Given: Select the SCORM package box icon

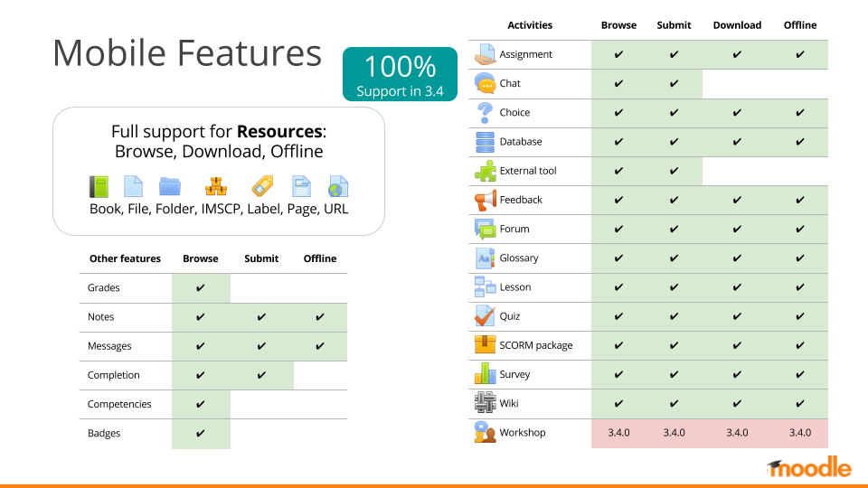Looking at the screenshot, I should pyautogui.click(x=485, y=345).
